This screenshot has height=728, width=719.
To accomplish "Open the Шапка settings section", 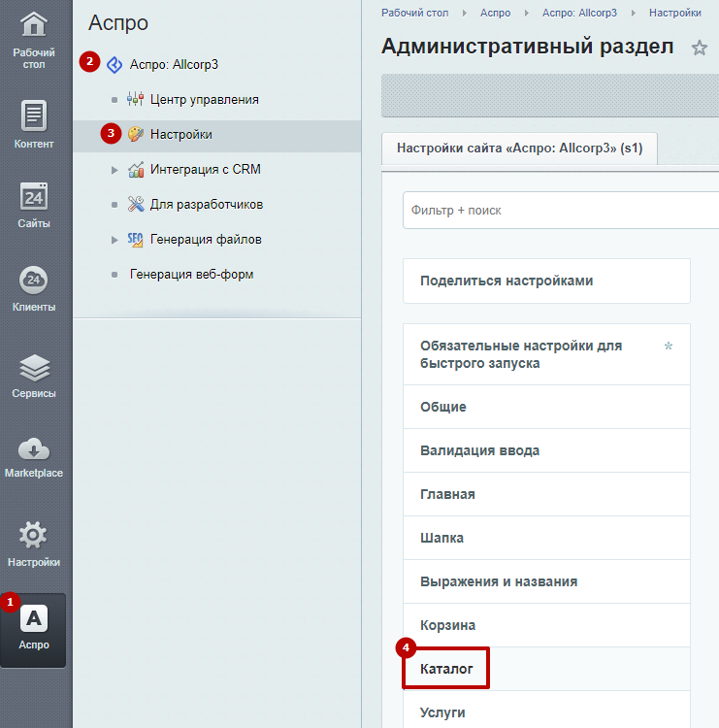I will click(546, 538).
